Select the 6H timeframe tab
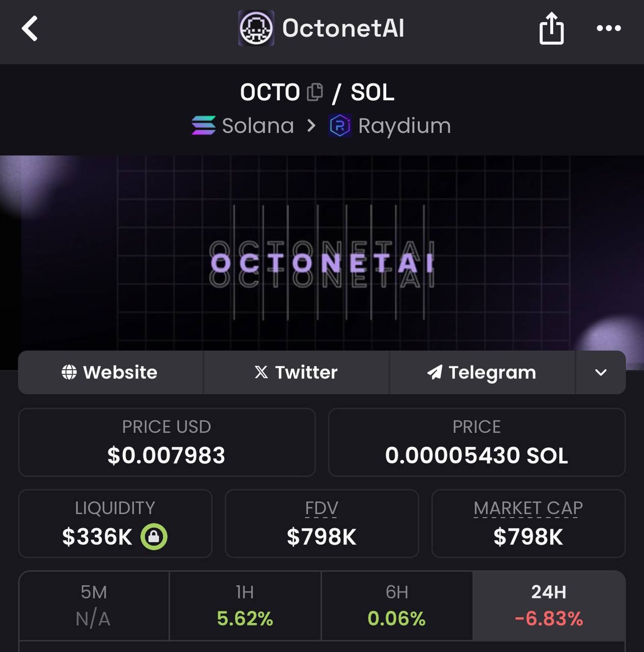The height and width of the screenshot is (652, 644). click(x=397, y=606)
